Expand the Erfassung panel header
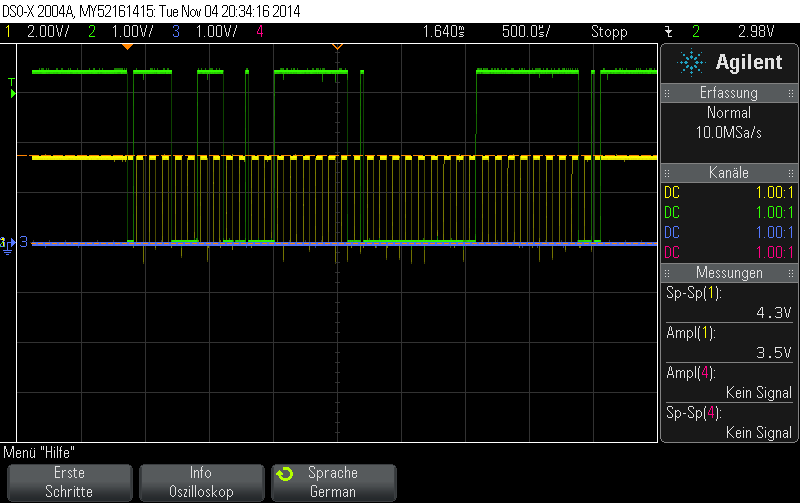The height and width of the screenshot is (503, 800). pyautogui.click(x=728, y=93)
